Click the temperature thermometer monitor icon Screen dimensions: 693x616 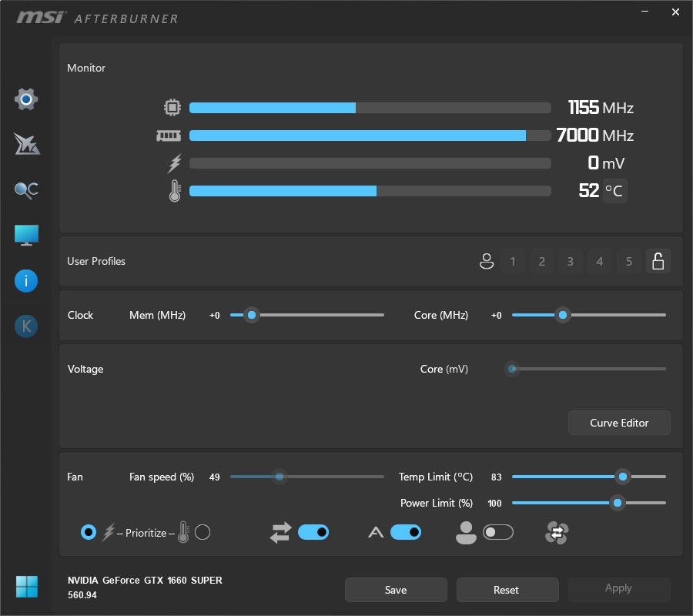[175, 191]
